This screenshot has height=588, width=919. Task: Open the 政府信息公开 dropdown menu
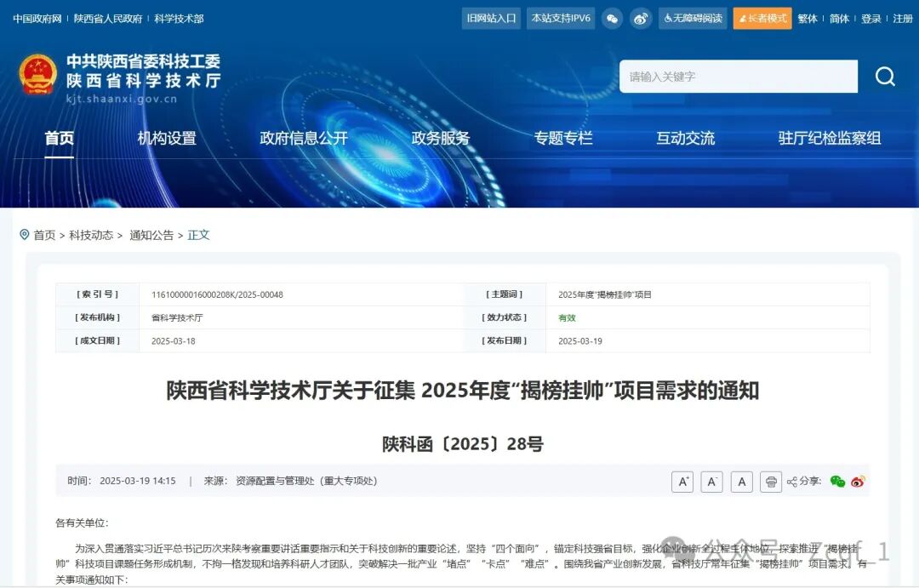point(303,138)
